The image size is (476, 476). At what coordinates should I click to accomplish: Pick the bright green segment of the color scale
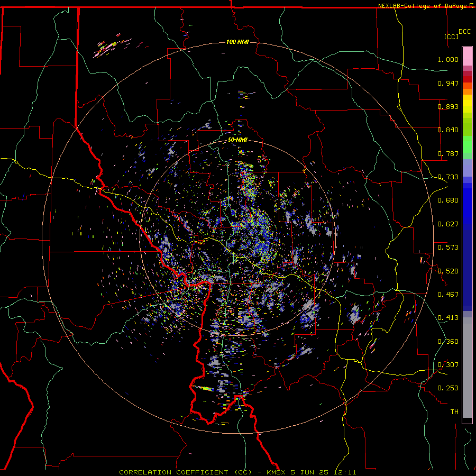pyautogui.click(x=467, y=144)
